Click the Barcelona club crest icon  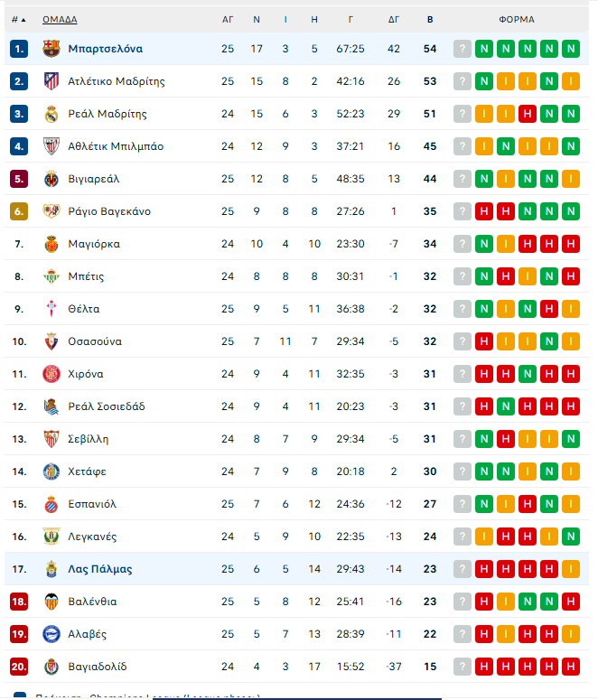[51, 49]
